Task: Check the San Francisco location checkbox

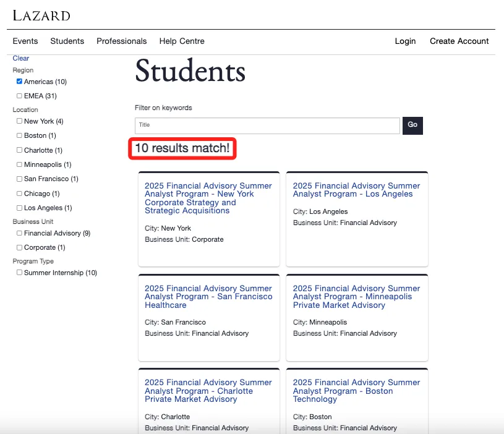Action: click(19, 179)
